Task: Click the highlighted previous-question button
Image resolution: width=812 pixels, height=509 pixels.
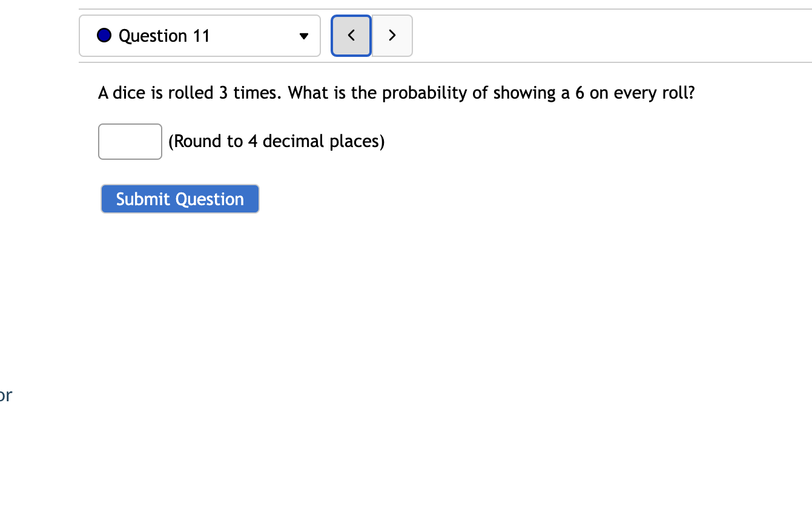Action: coord(351,35)
